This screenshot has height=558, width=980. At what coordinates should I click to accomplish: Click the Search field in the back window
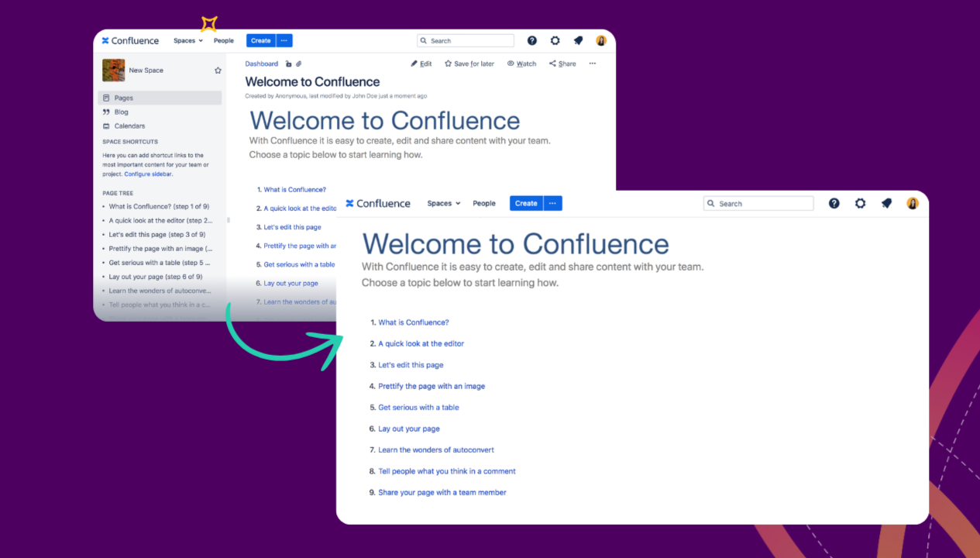[466, 40]
